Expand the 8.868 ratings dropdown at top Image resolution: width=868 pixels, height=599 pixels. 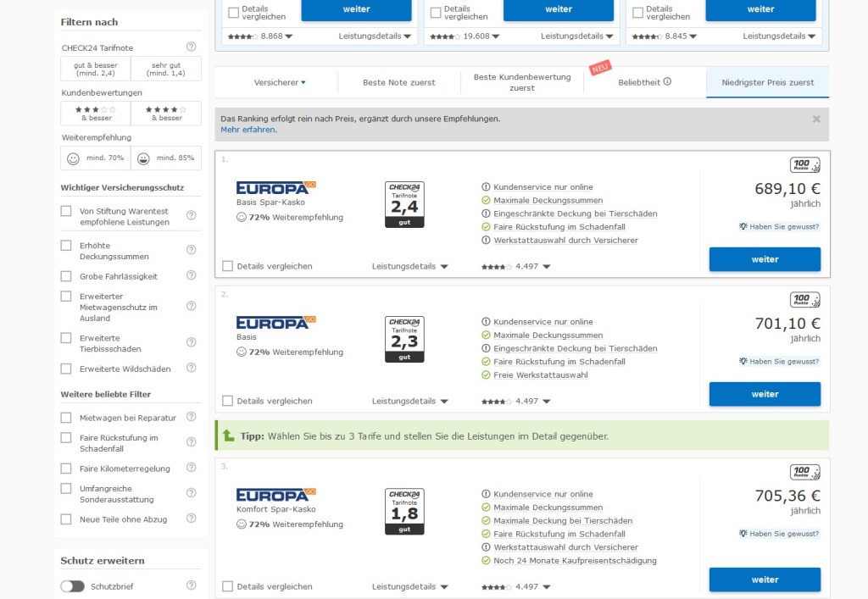[260, 36]
